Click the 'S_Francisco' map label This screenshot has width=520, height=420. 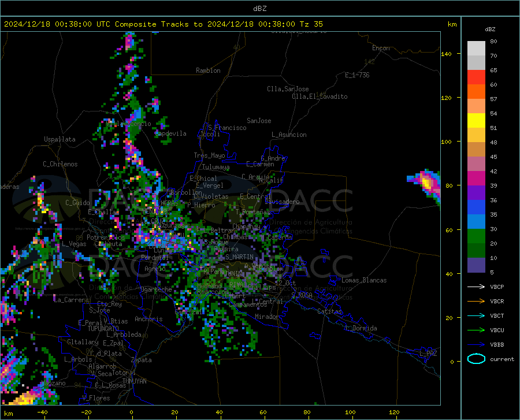[227, 128]
